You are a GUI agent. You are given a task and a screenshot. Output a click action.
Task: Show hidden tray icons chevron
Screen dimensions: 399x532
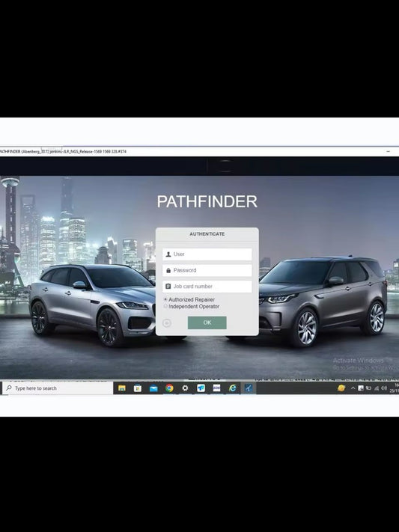353,388
